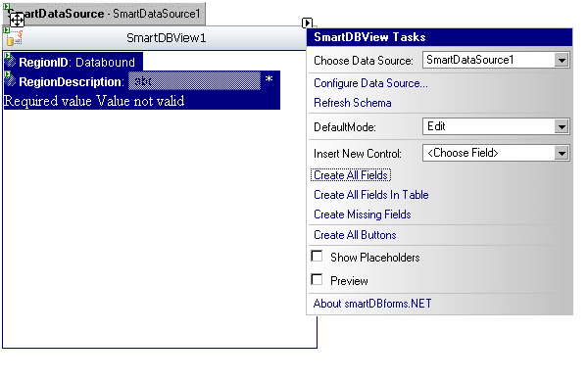Image resolution: width=588 pixels, height=381 pixels.
Task: Click the RegionID Databound field
Action: [x=73, y=62]
